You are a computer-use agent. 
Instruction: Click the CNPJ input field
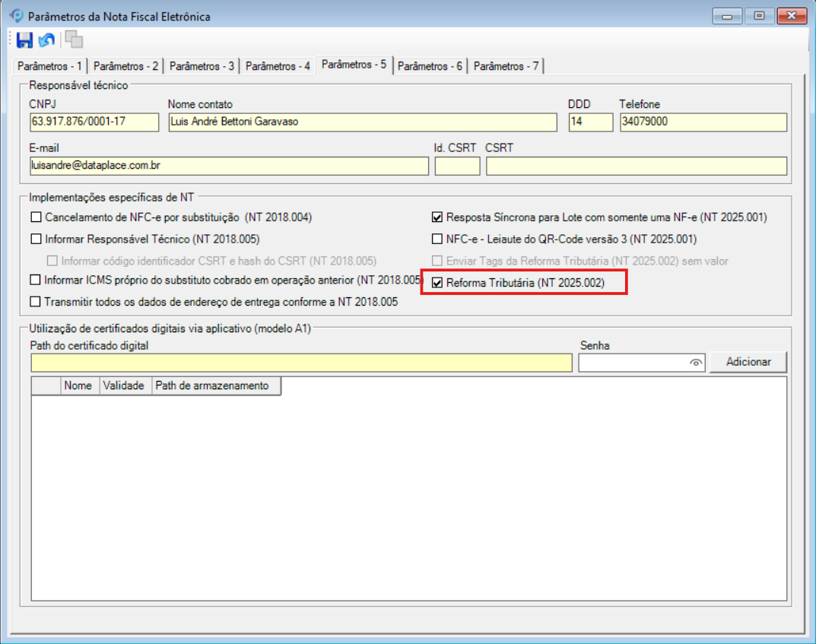[x=94, y=122]
